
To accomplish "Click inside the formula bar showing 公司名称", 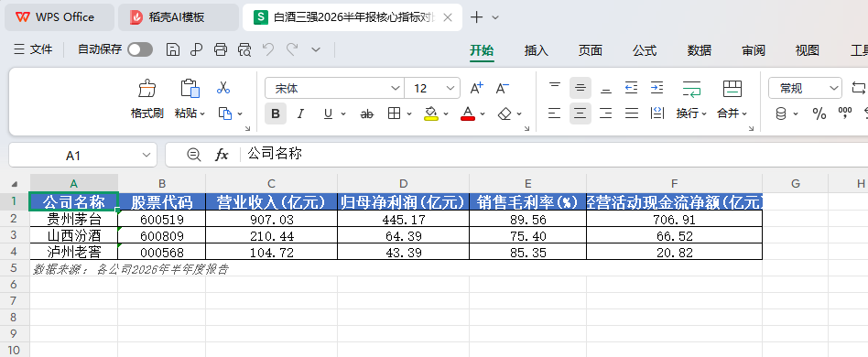I will pos(554,155).
